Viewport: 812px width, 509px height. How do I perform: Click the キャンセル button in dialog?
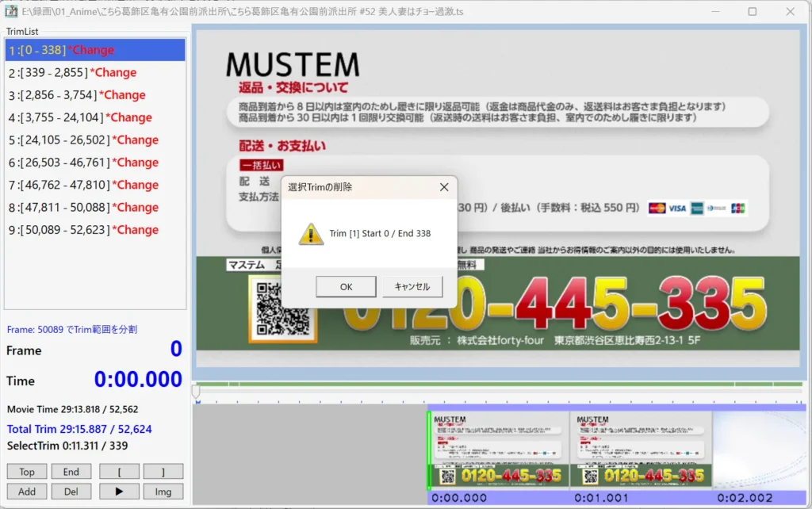(x=412, y=287)
